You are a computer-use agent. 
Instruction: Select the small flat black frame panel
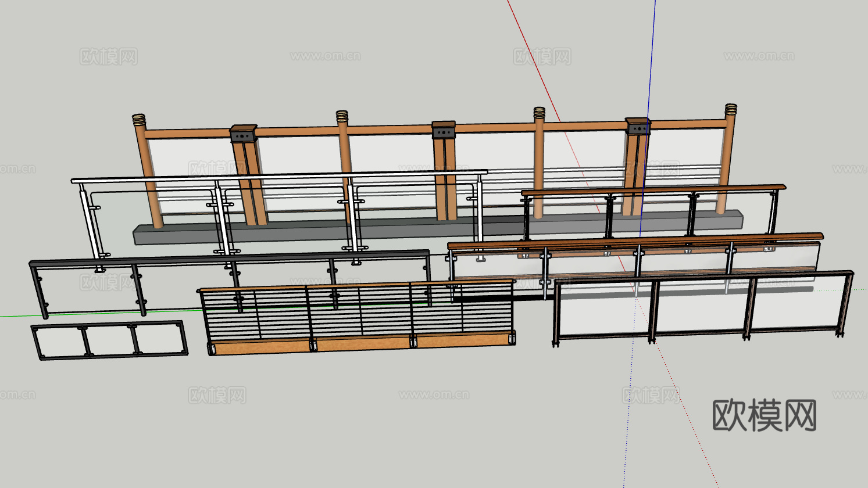pyautogui.click(x=110, y=339)
